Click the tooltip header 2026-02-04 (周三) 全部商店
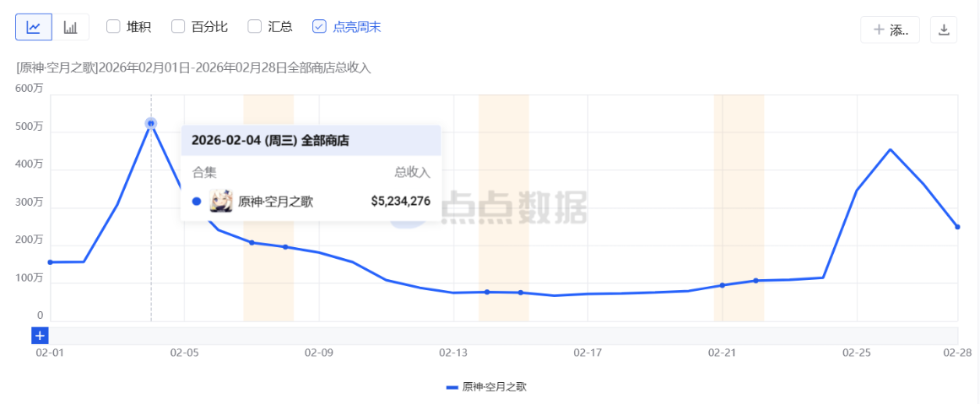This screenshot has height=404, width=980. (x=270, y=141)
